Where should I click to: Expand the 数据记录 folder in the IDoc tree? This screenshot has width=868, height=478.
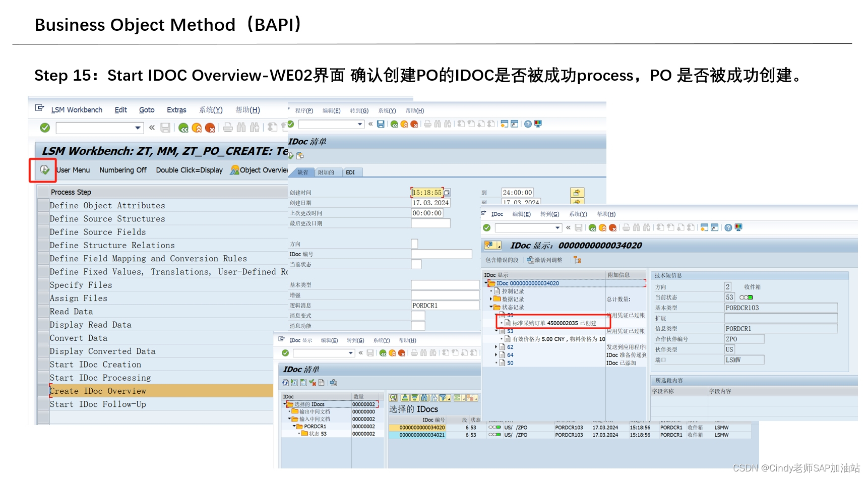(490, 298)
